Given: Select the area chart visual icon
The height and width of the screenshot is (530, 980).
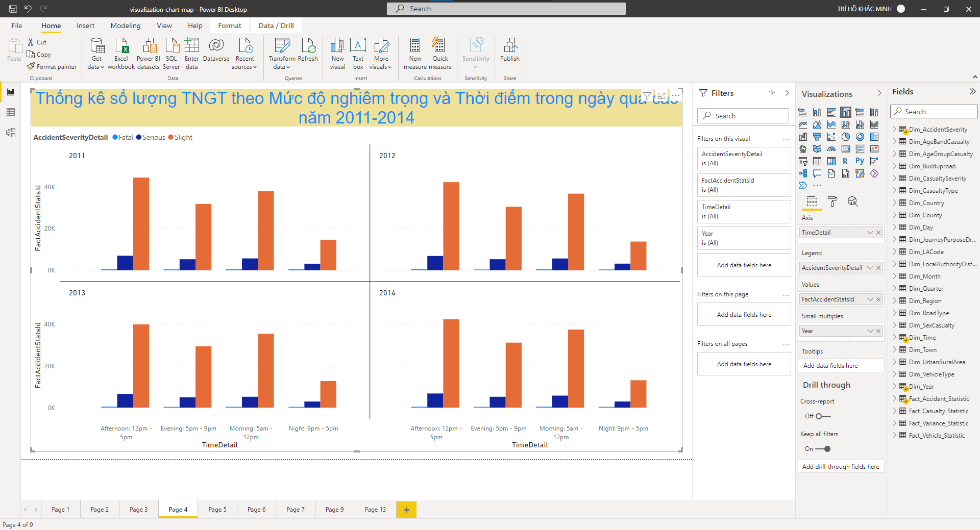Looking at the screenshot, I should coord(817,124).
